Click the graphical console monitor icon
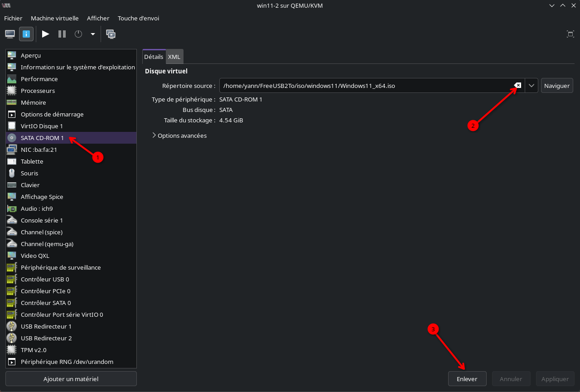The height and width of the screenshot is (392, 580). pos(10,34)
